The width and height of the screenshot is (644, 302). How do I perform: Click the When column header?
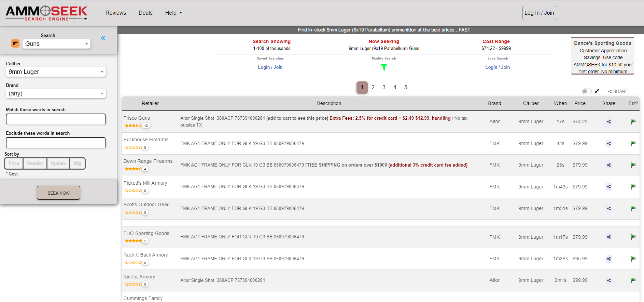[560, 103]
